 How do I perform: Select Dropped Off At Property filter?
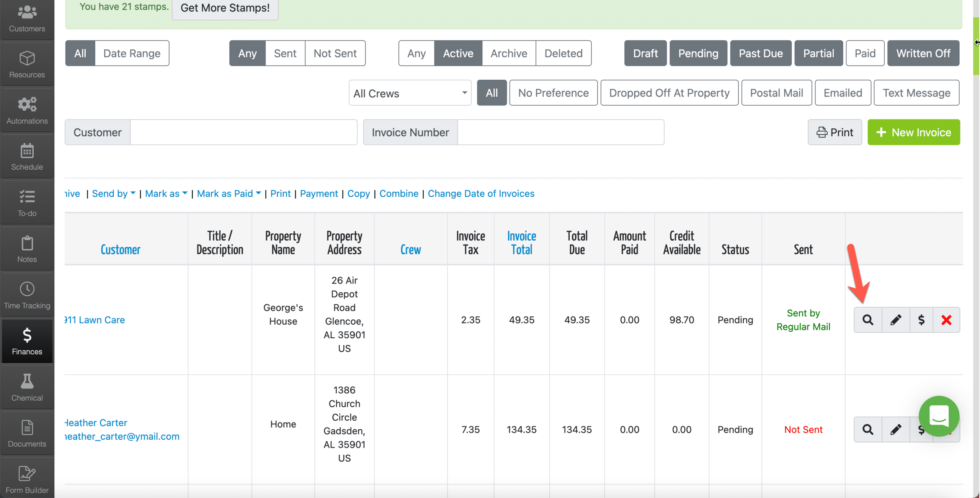[x=669, y=93]
